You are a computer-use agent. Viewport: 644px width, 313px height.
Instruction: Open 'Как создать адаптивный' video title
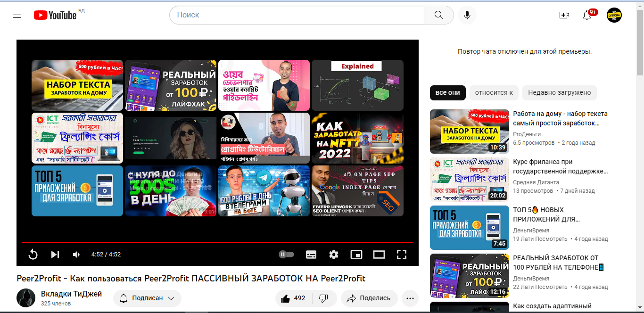click(552, 306)
